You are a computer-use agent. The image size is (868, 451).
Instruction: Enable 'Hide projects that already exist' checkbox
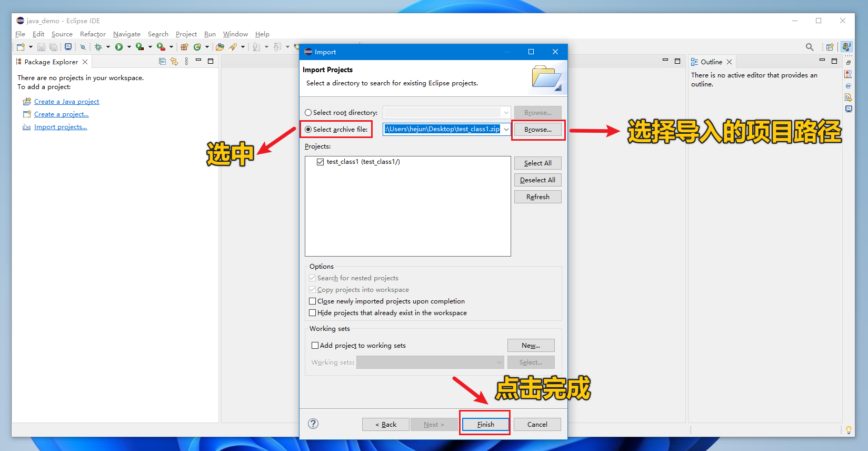point(313,313)
